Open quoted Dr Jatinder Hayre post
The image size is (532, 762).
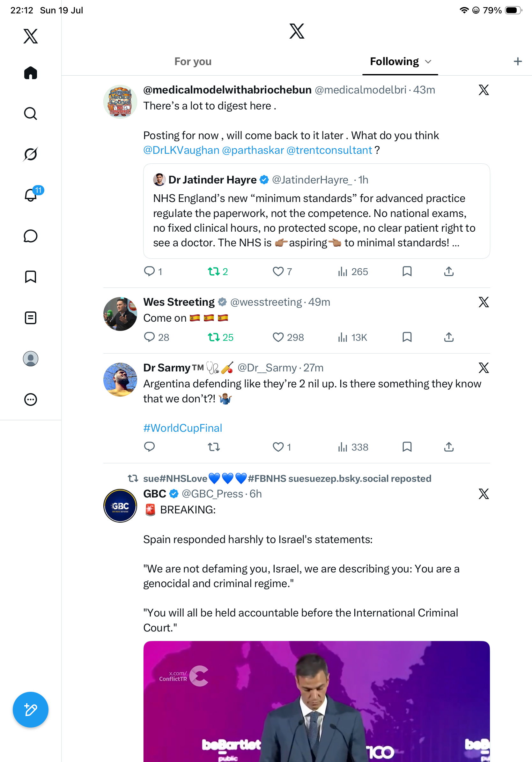tap(316, 211)
